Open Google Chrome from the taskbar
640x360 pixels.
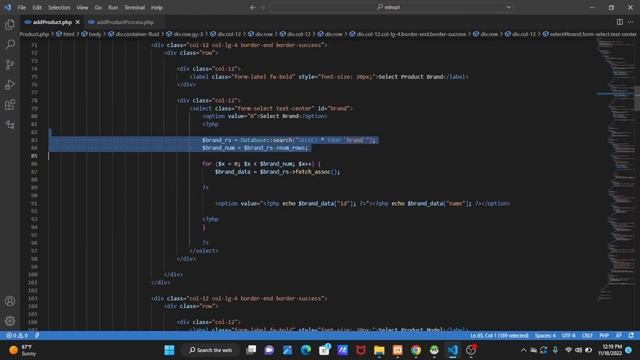click(x=416, y=350)
